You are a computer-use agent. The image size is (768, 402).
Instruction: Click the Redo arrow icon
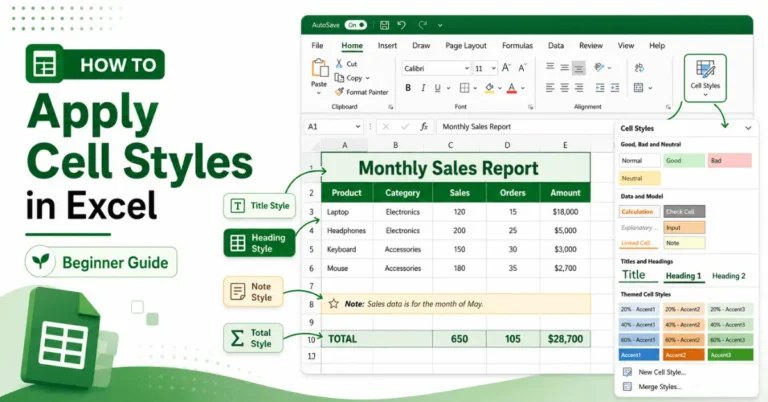[423, 25]
